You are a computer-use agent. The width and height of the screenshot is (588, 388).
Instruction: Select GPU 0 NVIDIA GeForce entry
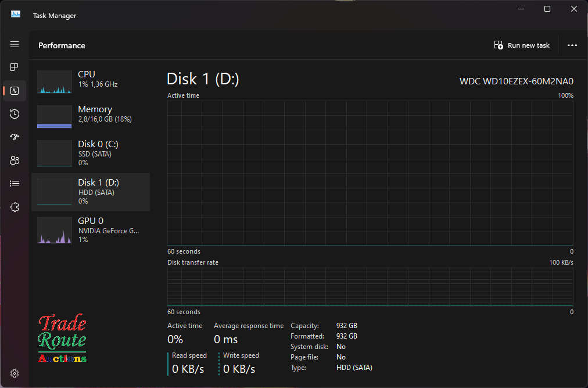[x=91, y=229]
